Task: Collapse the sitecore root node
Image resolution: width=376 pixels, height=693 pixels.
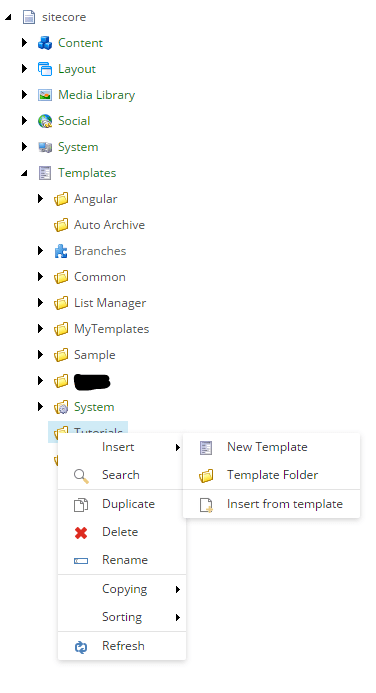Action: tap(8, 17)
